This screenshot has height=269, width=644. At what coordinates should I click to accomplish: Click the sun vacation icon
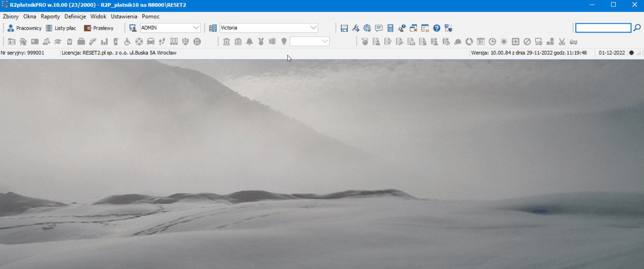pyautogui.click(x=504, y=41)
